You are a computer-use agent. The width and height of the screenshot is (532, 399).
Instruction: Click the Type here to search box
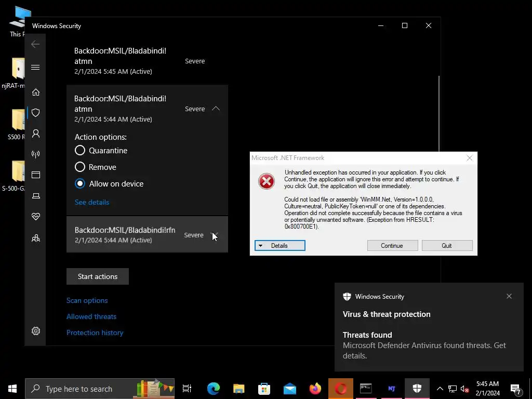[x=100, y=389]
